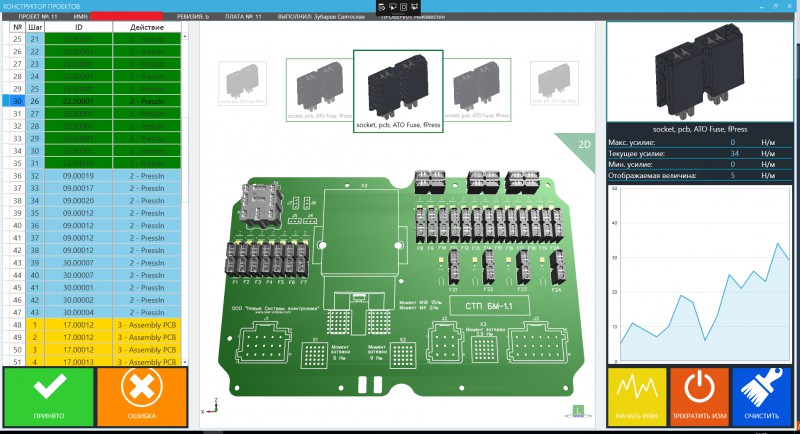
Task: Click ID cell 09.00019
Action: pos(79,176)
